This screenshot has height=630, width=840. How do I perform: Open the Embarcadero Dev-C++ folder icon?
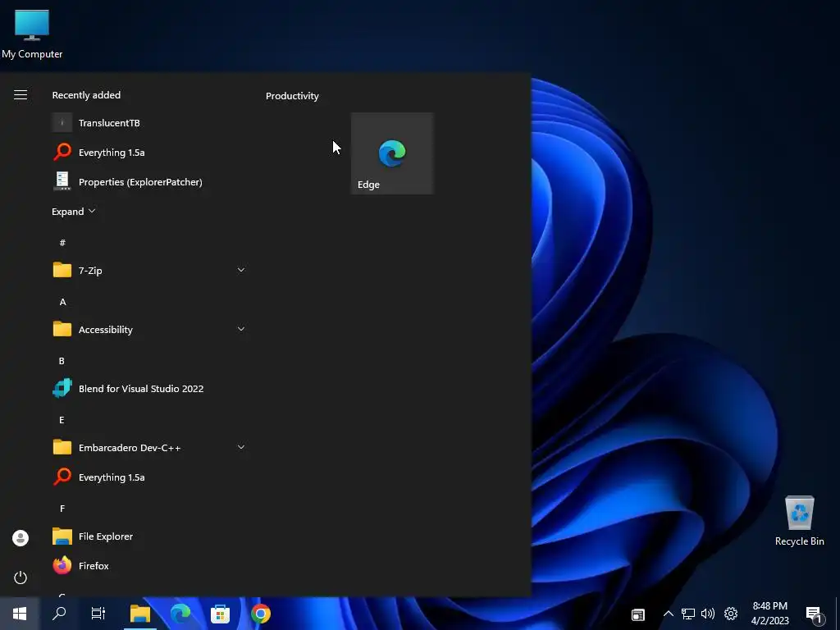pos(62,447)
